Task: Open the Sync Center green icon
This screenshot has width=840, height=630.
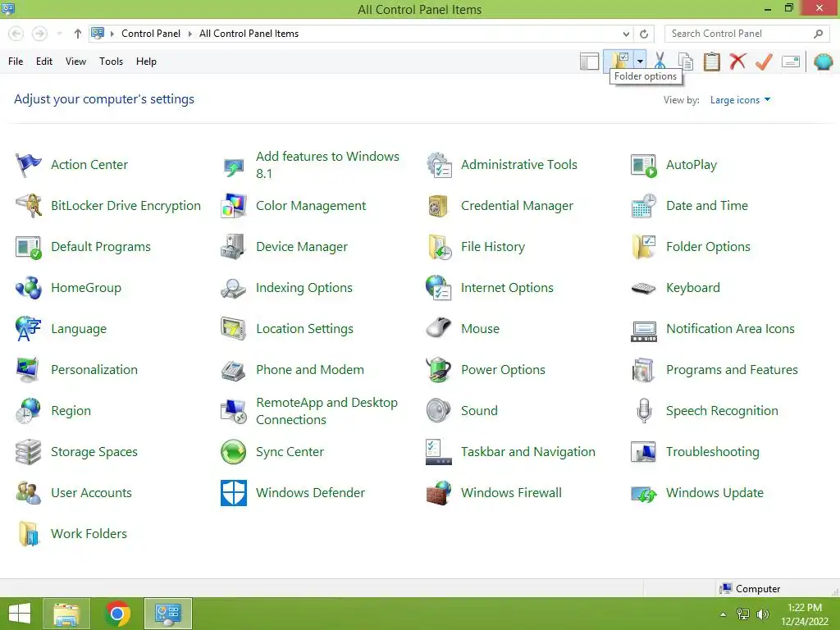Action: click(233, 452)
